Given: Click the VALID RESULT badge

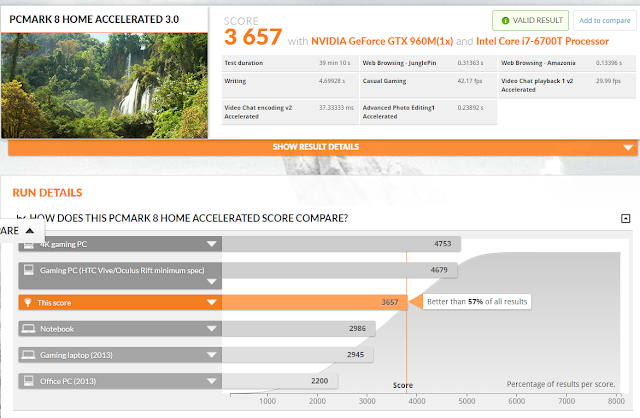Looking at the screenshot, I should (530, 20).
